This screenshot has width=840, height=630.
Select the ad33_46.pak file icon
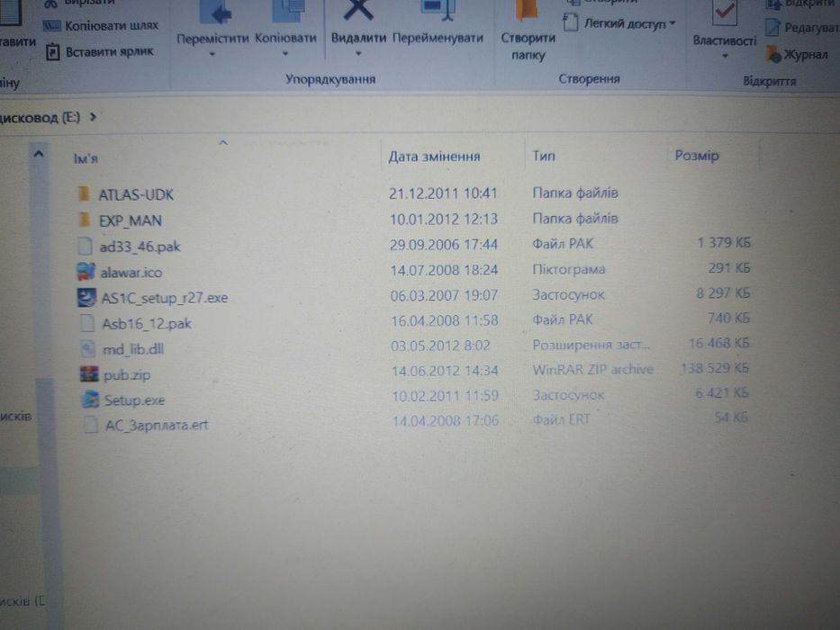(x=86, y=246)
